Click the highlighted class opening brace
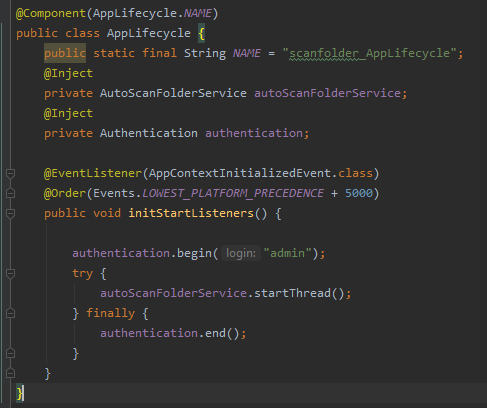487x408 pixels. [201, 33]
